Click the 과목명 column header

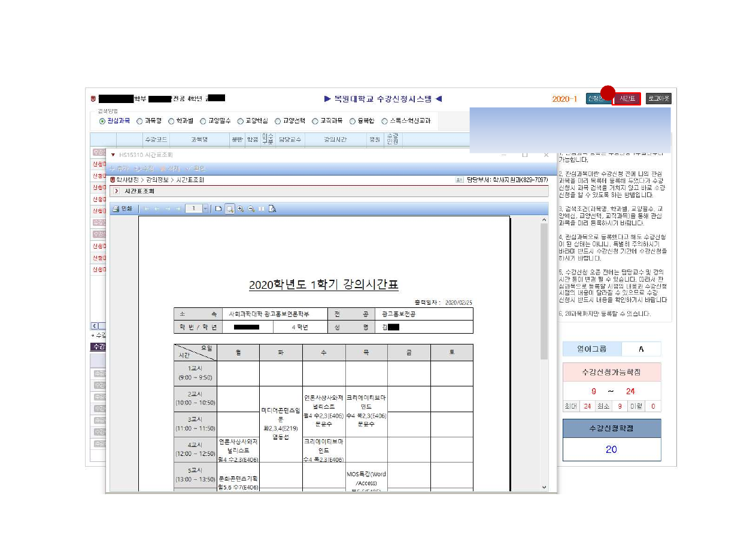(199, 139)
